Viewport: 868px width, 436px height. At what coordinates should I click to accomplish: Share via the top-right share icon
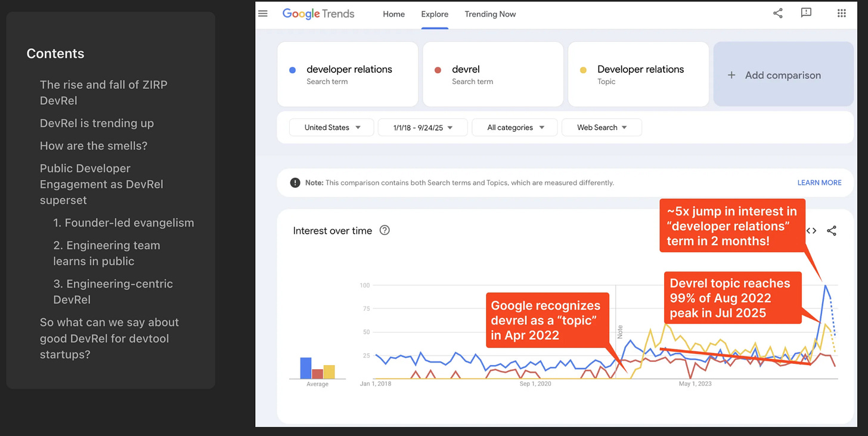coord(778,13)
